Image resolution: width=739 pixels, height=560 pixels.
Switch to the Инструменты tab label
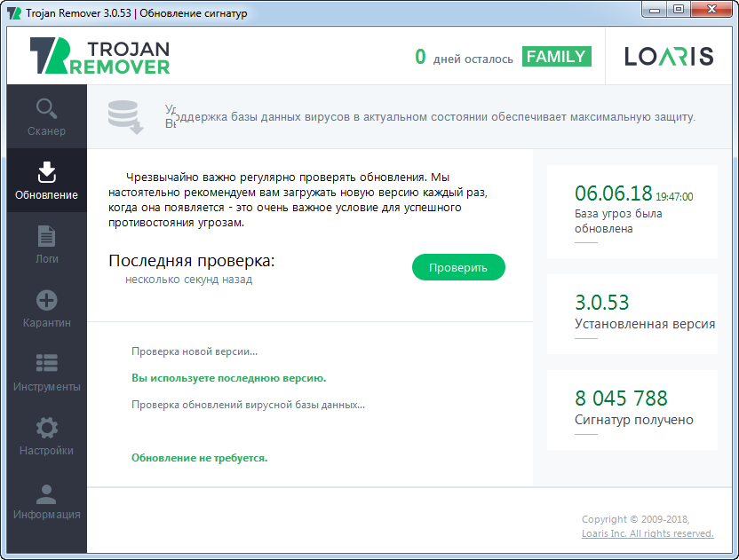[x=47, y=387]
